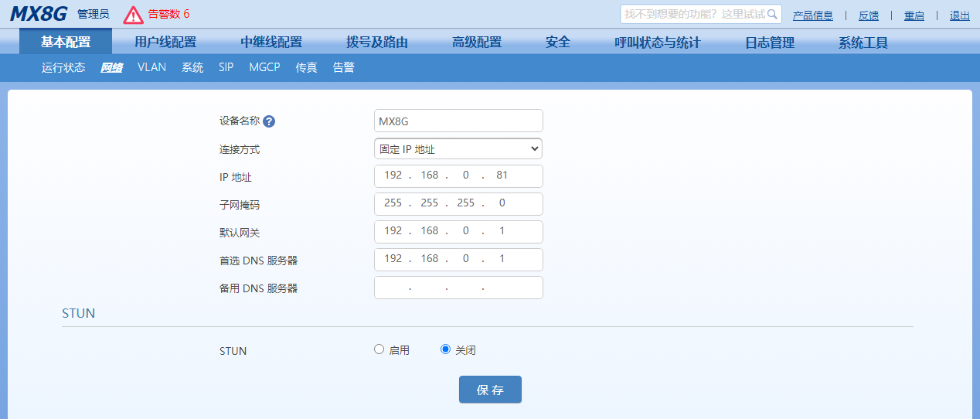980x419 pixels.
Task: Click the search magnifier icon
Action: [x=772, y=14]
